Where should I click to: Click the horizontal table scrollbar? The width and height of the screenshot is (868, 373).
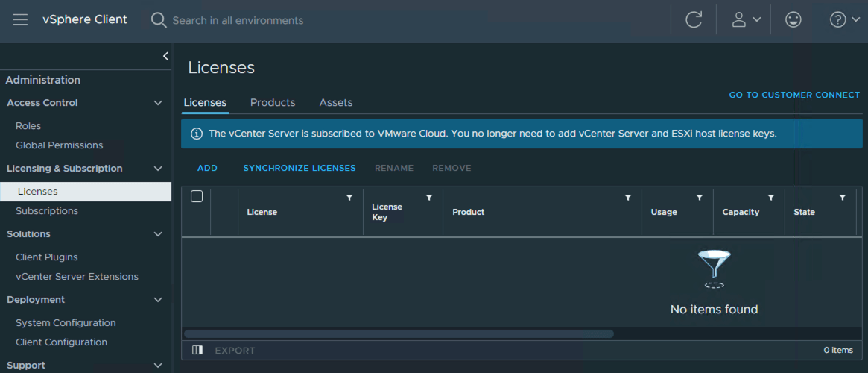(x=399, y=333)
